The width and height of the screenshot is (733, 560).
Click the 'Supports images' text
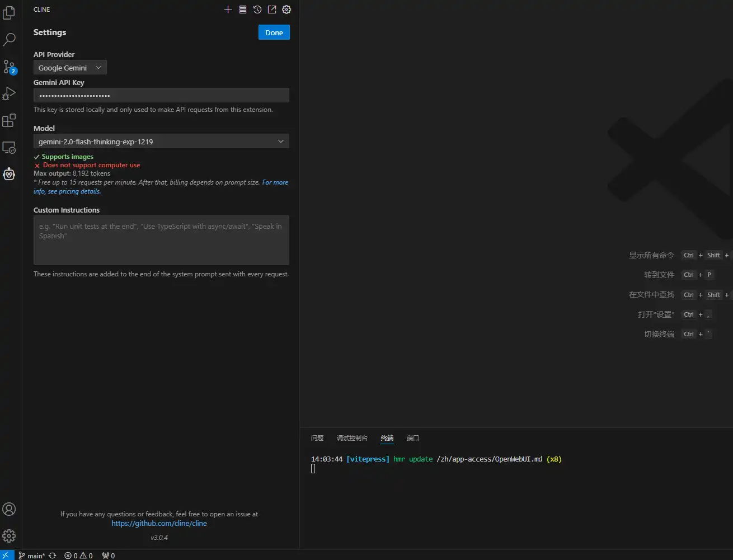[x=68, y=157]
